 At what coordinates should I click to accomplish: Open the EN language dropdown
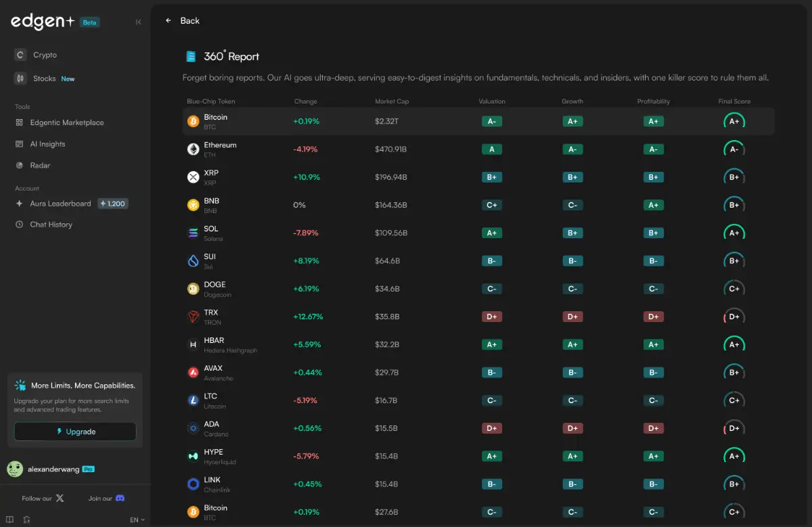[x=137, y=520]
